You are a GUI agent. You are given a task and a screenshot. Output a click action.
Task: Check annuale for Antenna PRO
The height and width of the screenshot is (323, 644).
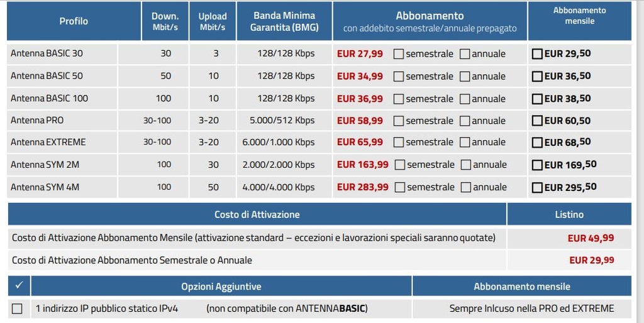click(465, 121)
